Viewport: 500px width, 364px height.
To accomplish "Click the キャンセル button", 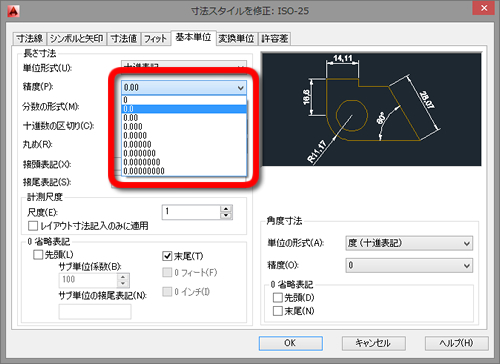I will point(374,343).
